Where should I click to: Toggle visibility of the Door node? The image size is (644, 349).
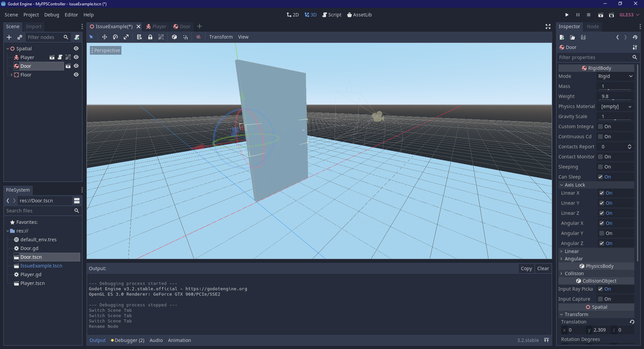(x=76, y=66)
